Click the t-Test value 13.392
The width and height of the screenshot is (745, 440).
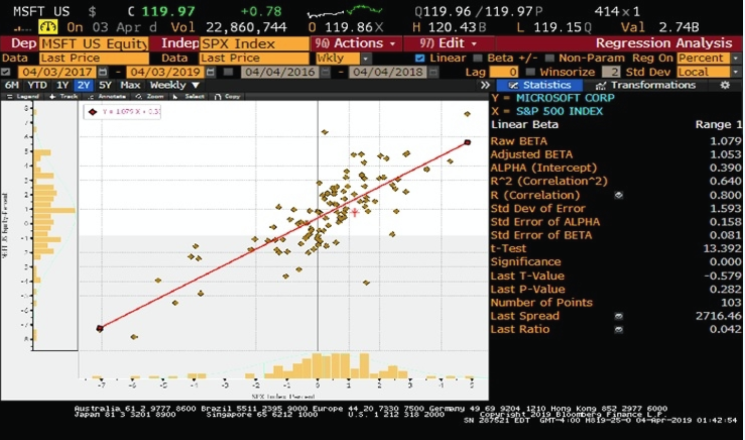722,249
